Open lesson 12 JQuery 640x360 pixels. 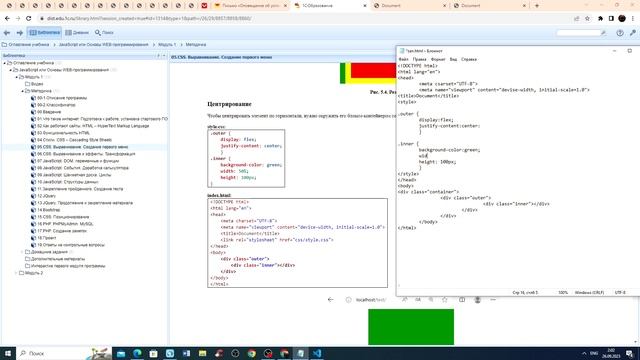pyautogui.click(x=46, y=196)
